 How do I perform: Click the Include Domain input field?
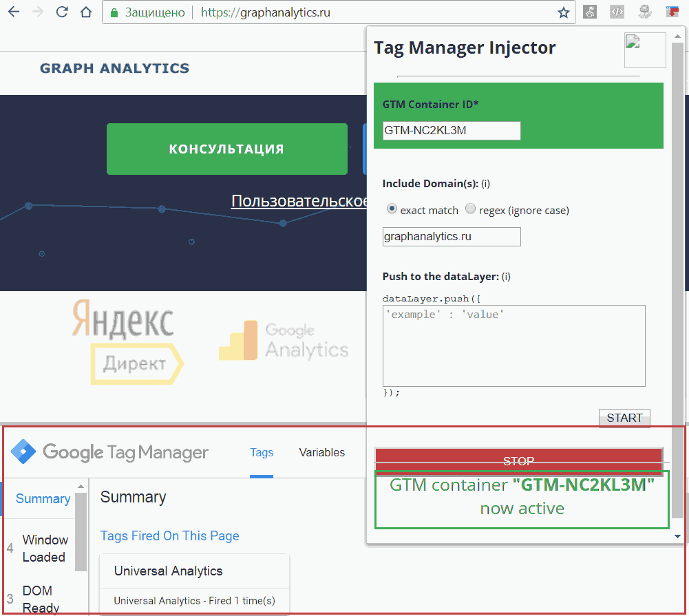[452, 237]
